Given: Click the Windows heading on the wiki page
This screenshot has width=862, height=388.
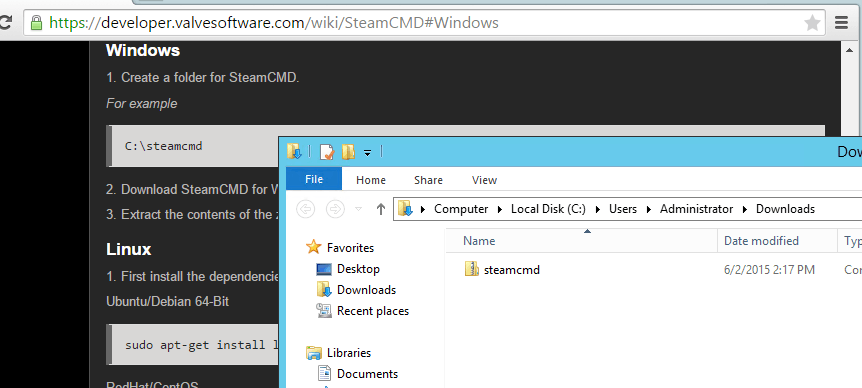Looking at the screenshot, I should [x=143, y=51].
